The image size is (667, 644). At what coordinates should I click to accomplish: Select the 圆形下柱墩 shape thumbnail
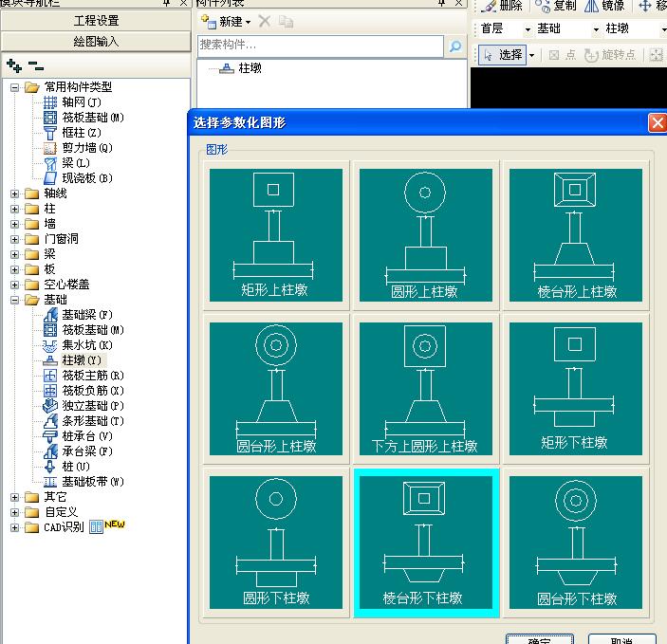276,543
